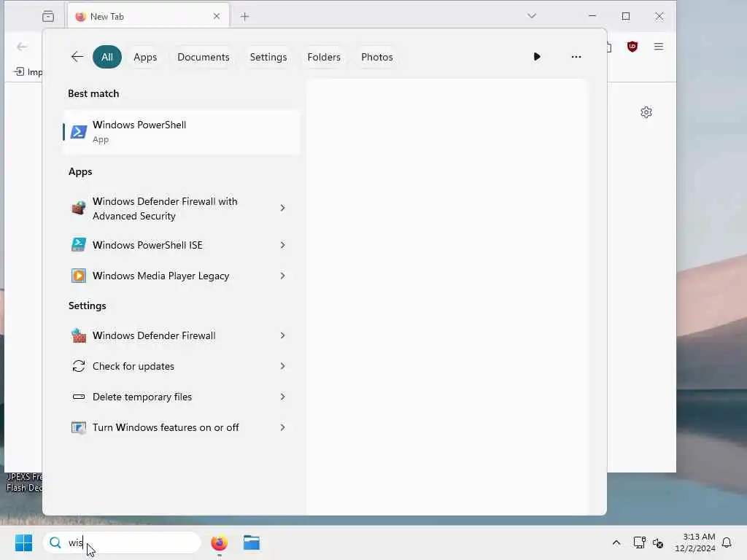Click the Windows PowerShell ISE result text

(x=147, y=245)
